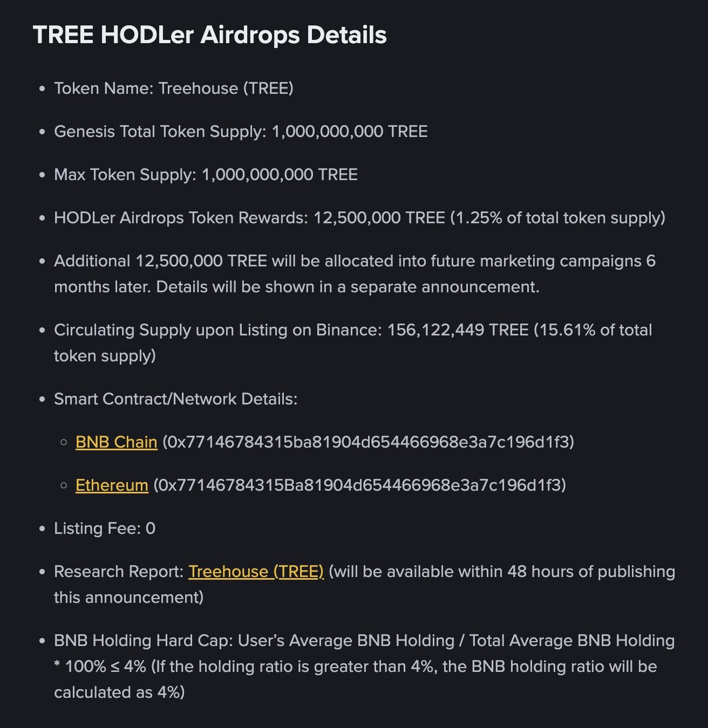Open the BNB Chain contract link
The image size is (708, 728).
(116, 442)
